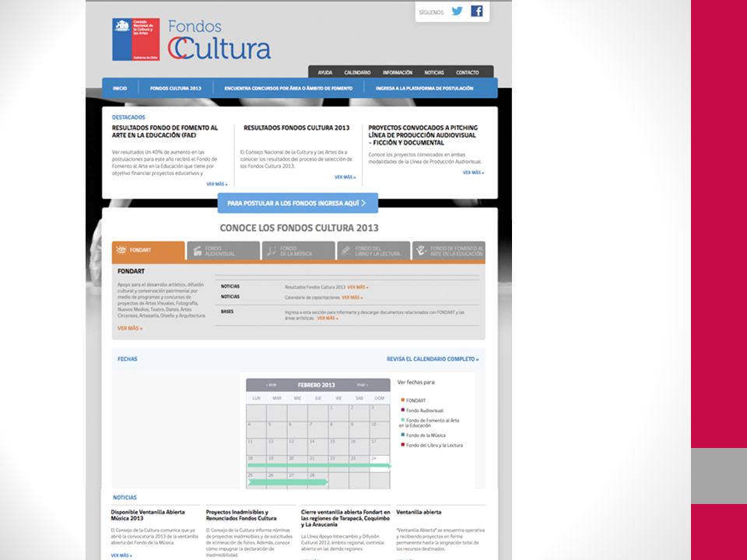Open news Cierre ventanilla abierta Fondart
The height and width of the screenshot is (560, 747).
coord(345,518)
